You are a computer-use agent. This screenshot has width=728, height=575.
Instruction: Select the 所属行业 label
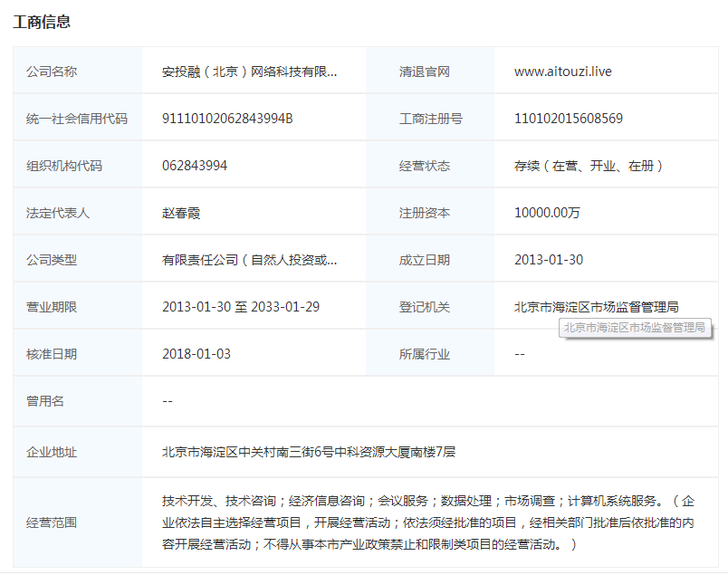pos(425,354)
